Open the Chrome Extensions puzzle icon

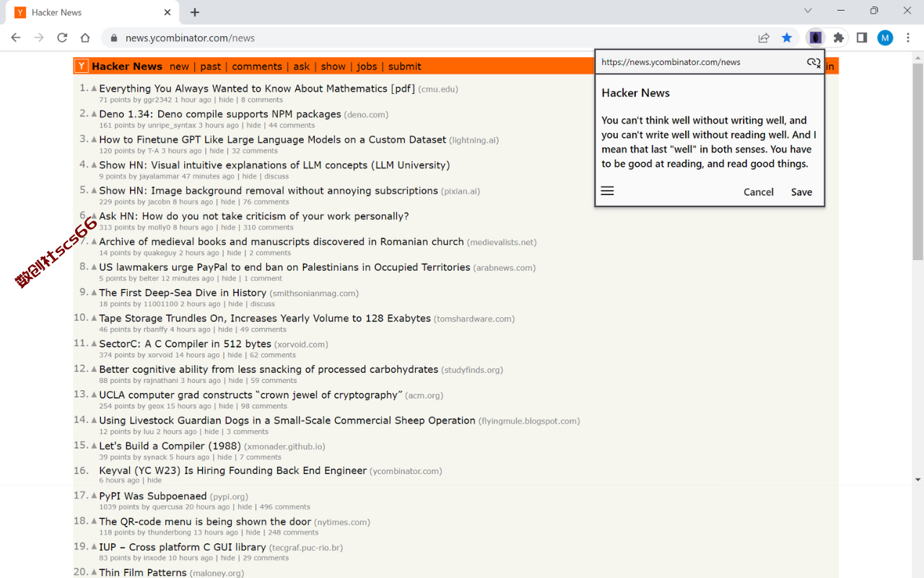[838, 38]
